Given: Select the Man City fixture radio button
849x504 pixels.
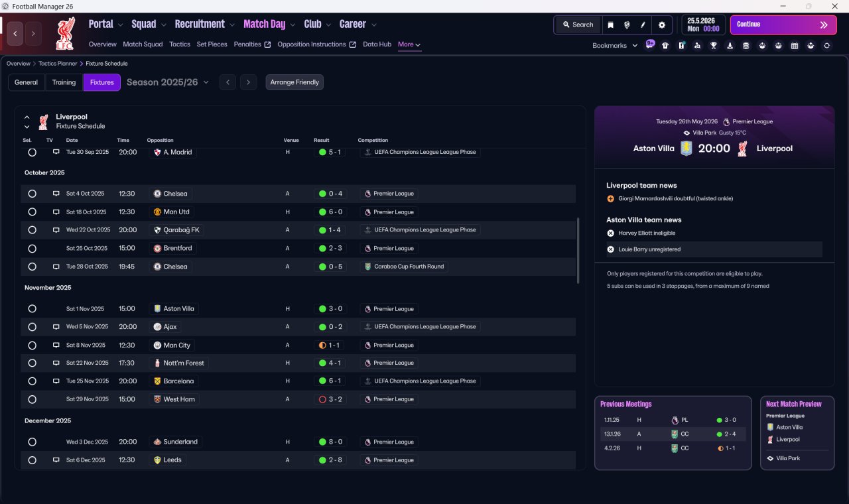Looking at the screenshot, I should pos(32,346).
